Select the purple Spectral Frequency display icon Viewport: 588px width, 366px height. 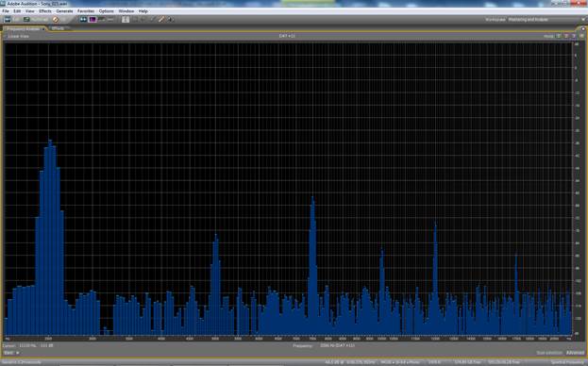point(92,20)
